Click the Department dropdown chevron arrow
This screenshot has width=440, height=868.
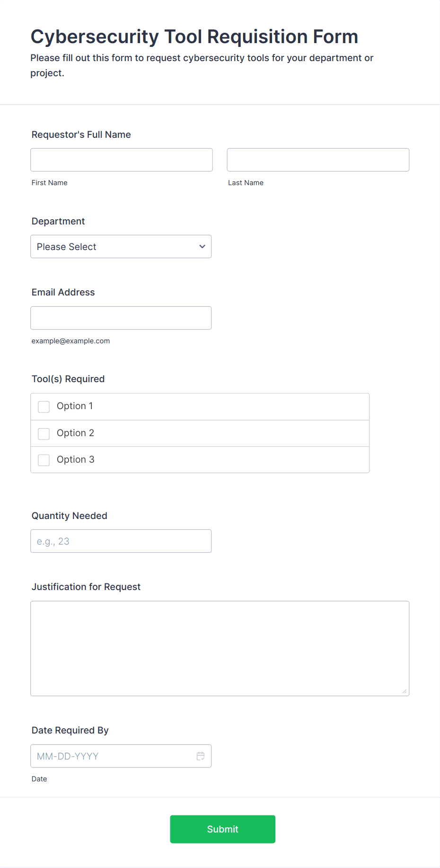(202, 247)
